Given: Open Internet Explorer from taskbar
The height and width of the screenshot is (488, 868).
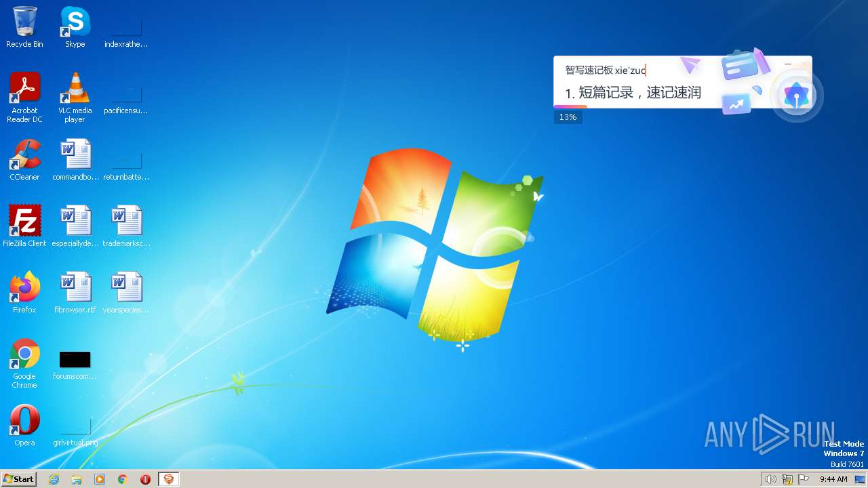Looking at the screenshot, I should [54, 479].
